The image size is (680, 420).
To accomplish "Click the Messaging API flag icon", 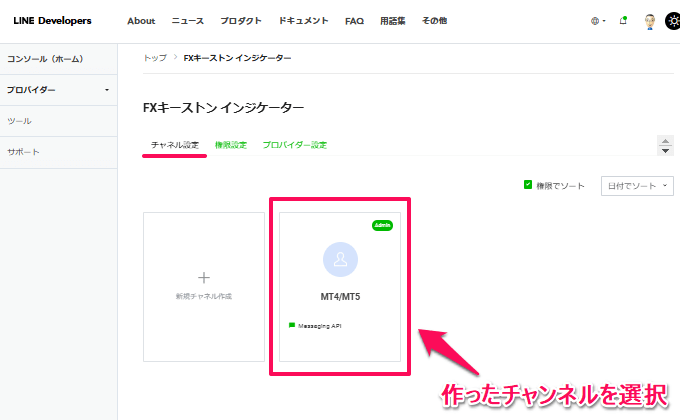I will [x=292, y=325].
